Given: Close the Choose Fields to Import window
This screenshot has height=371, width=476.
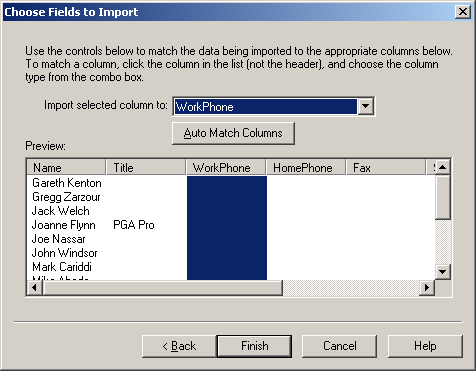Looking at the screenshot, I should pos(463,12).
